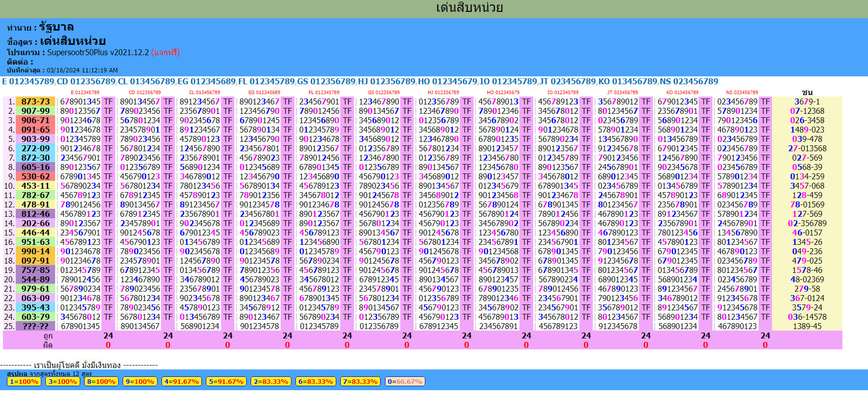
Task: Select the draw result '757-85'
Action: (x=35, y=270)
